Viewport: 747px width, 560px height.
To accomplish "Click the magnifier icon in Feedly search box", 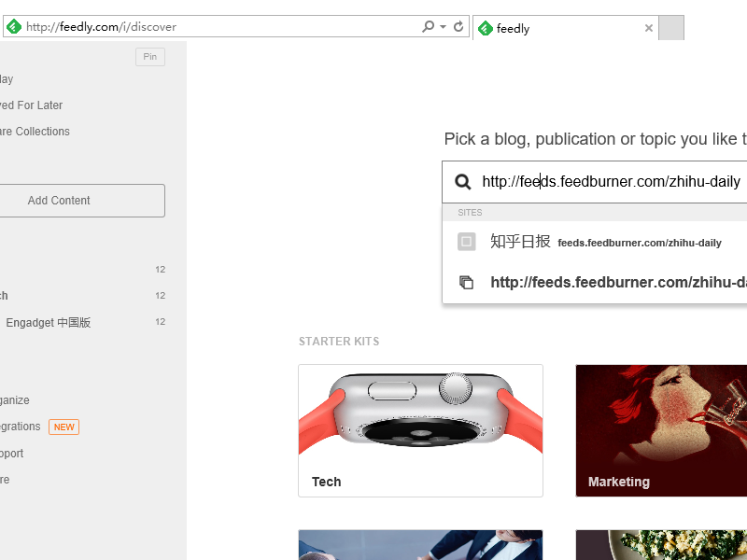I will pyautogui.click(x=462, y=182).
